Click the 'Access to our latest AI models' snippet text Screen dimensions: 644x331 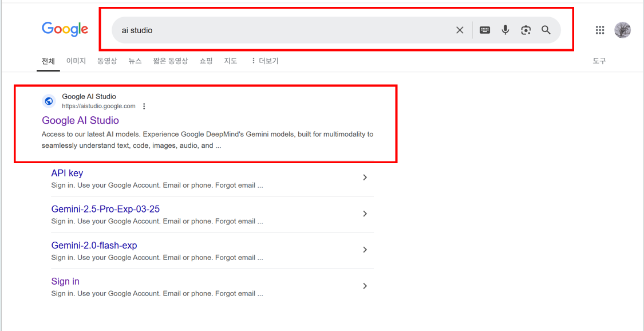tap(207, 140)
